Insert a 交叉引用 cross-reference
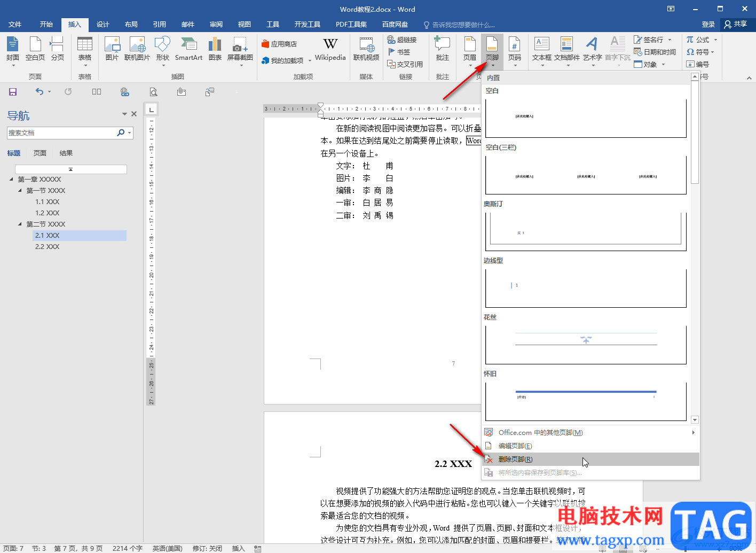 pyautogui.click(x=405, y=64)
